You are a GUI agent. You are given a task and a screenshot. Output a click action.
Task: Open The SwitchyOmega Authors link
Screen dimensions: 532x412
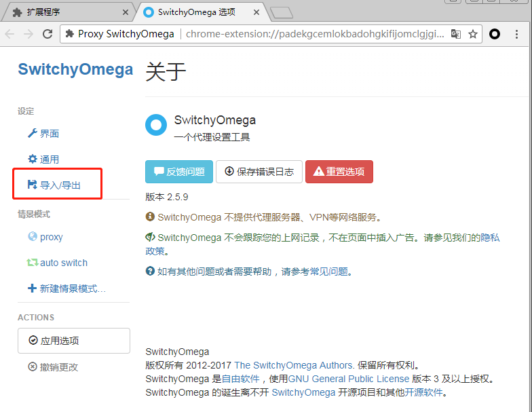(294, 365)
